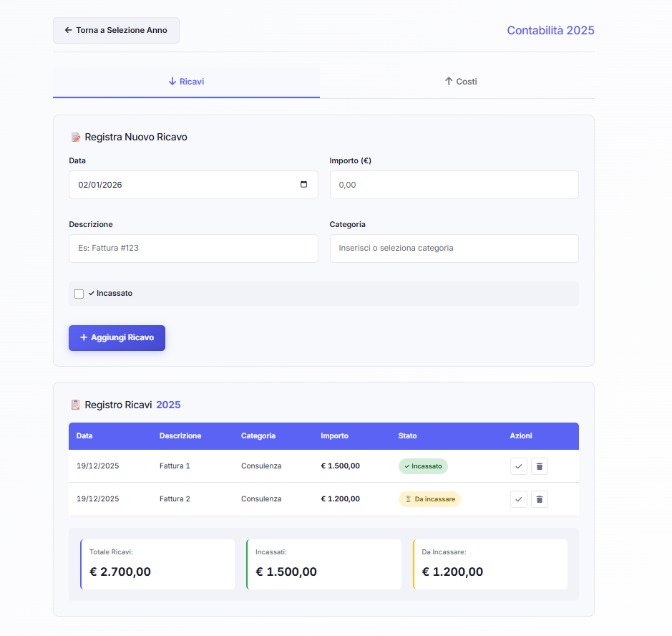
Task: Select the Ricavi tab
Action: click(x=186, y=82)
